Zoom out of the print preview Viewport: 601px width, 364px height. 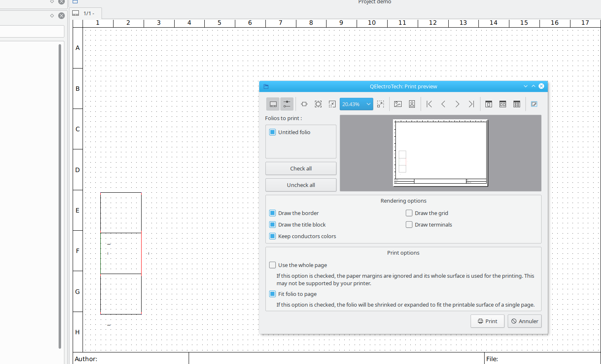pyautogui.click(x=332, y=104)
